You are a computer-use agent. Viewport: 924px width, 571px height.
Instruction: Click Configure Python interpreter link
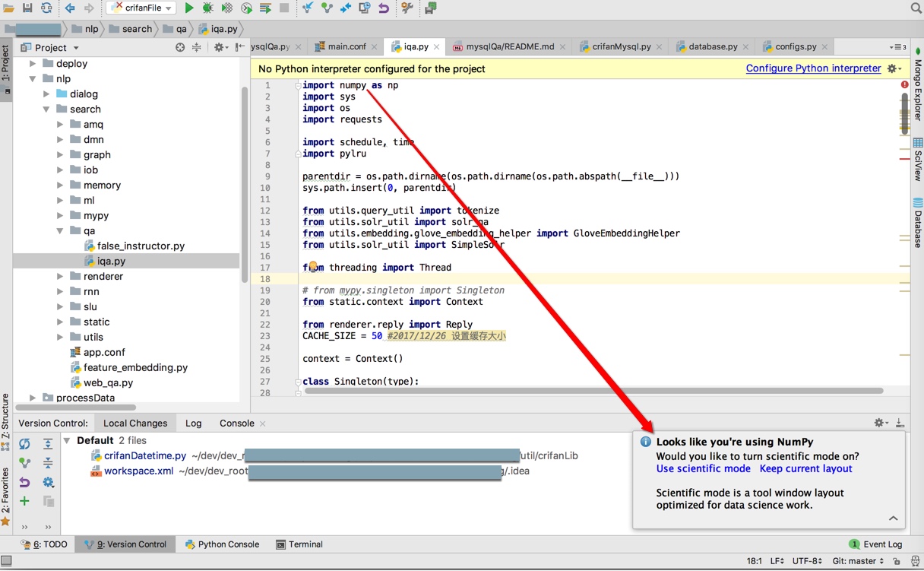pos(813,68)
